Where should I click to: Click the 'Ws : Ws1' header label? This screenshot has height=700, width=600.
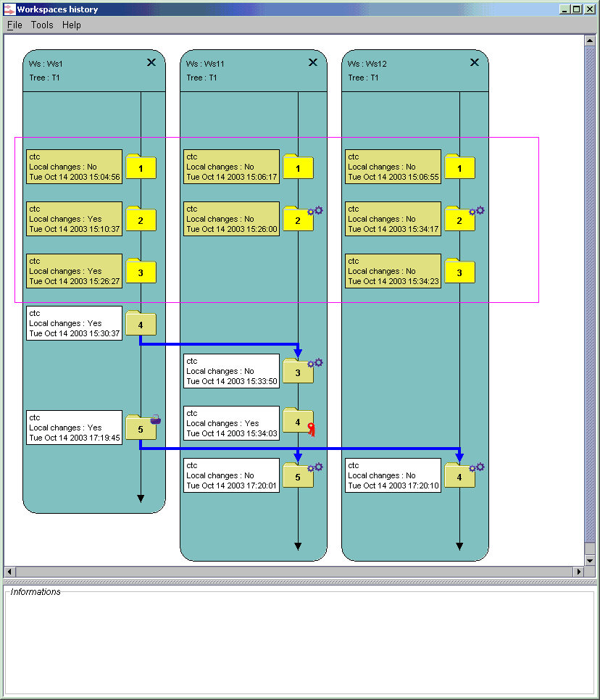46,64
